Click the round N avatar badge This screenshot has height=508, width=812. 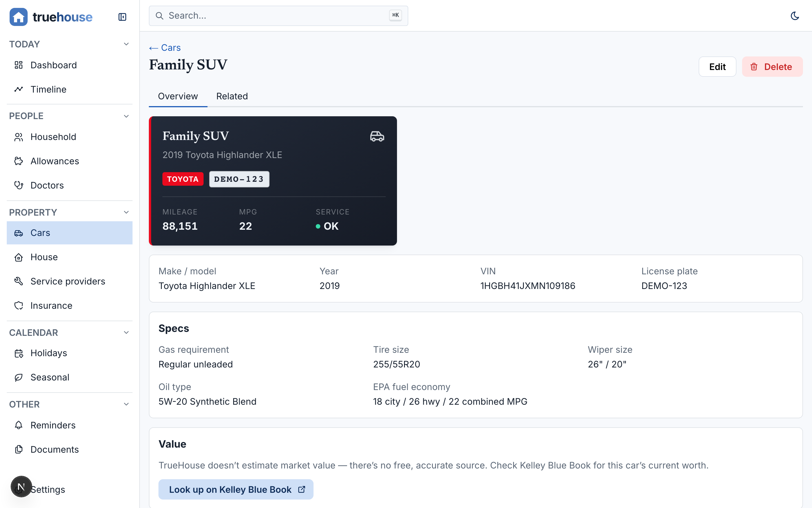[x=21, y=486]
